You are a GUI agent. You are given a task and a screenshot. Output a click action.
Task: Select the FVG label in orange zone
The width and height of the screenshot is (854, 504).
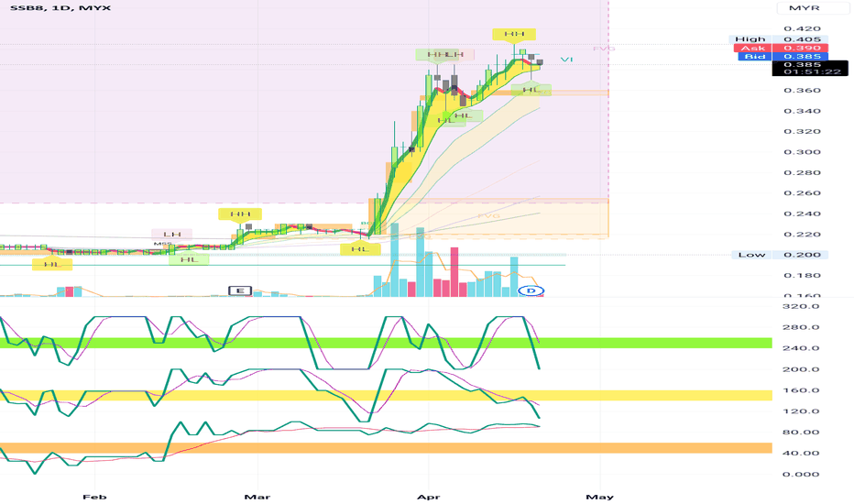point(488,215)
